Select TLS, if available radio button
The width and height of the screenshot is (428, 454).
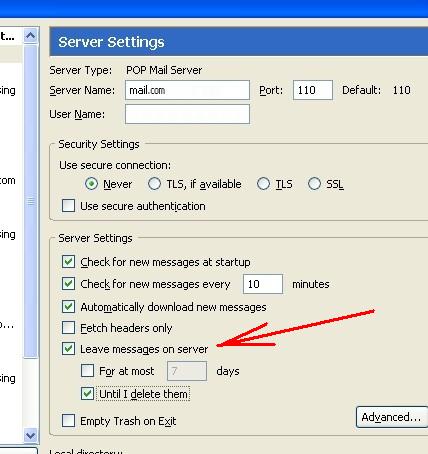154,184
